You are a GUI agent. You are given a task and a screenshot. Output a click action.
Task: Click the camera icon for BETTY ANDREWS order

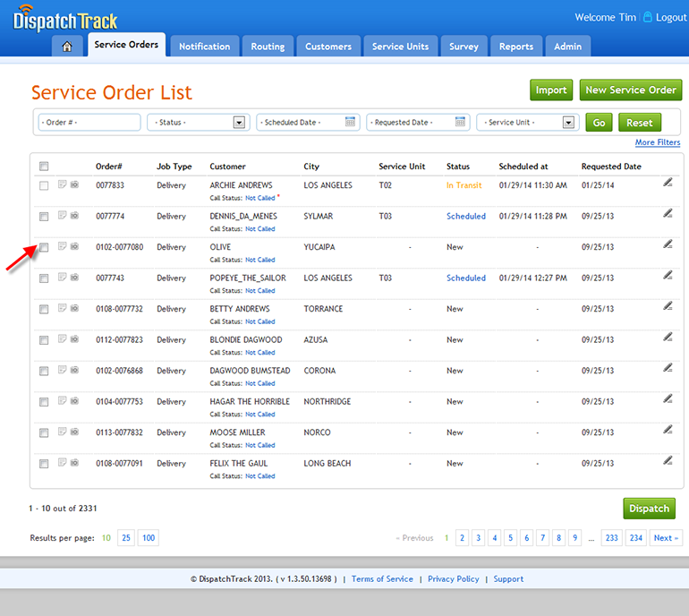74,309
